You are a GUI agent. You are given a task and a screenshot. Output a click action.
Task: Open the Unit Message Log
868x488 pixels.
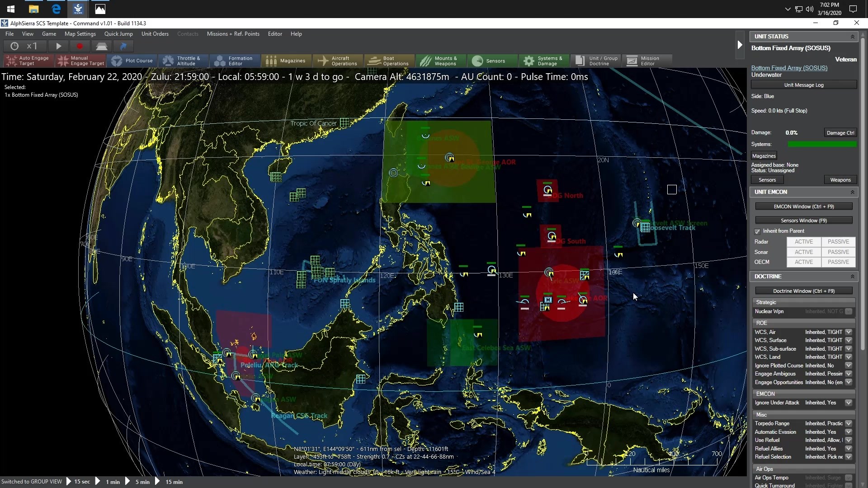click(804, 85)
